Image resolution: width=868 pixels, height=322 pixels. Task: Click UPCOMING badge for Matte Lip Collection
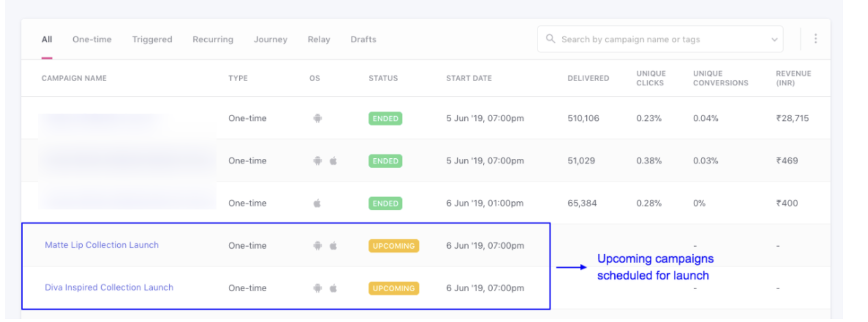click(x=393, y=246)
